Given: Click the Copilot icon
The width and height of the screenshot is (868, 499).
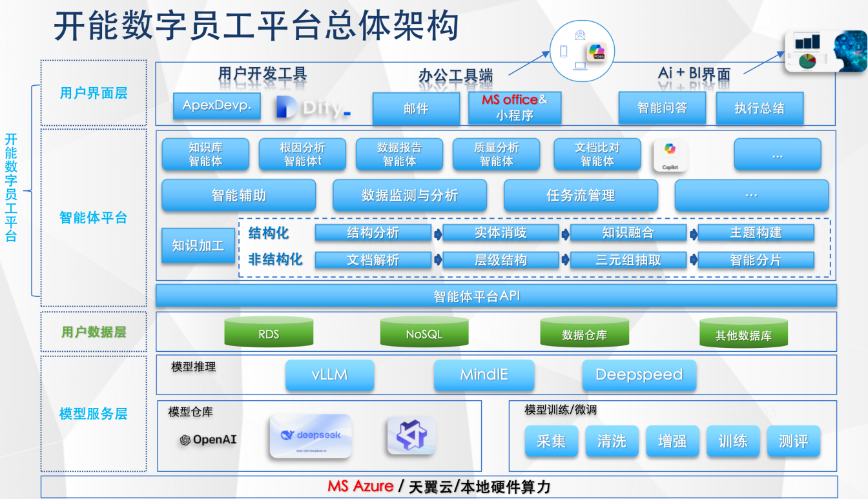Looking at the screenshot, I should [x=670, y=155].
